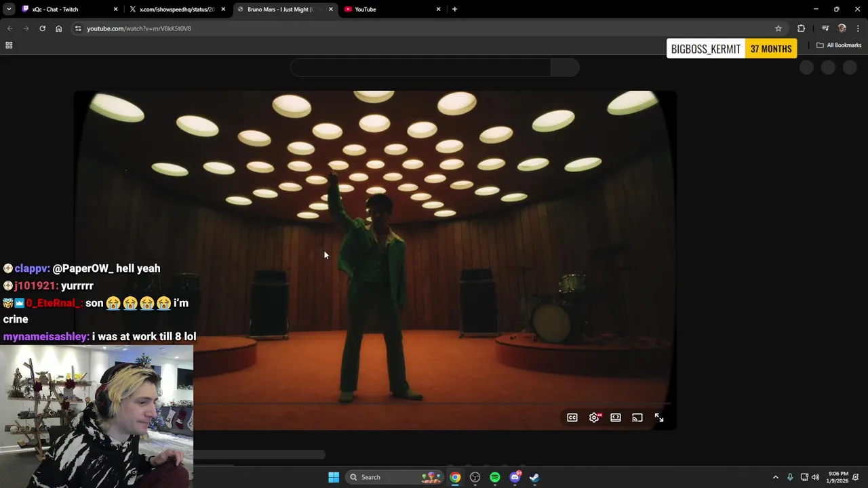The width and height of the screenshot is (868, 488).
Task: Go to the browser home page
Action: [x=58, y=28]
